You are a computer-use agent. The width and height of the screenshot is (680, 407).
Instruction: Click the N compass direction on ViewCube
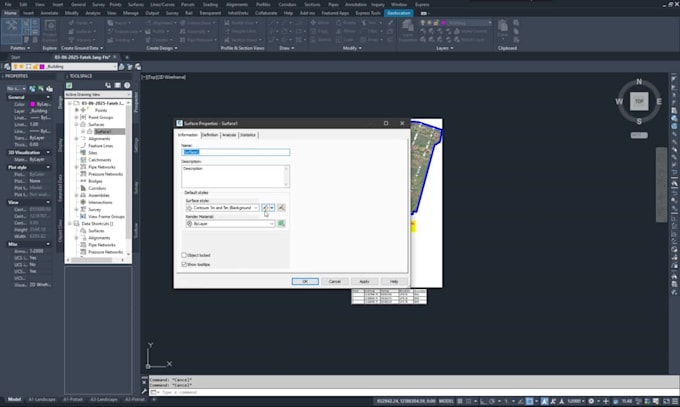639,82
